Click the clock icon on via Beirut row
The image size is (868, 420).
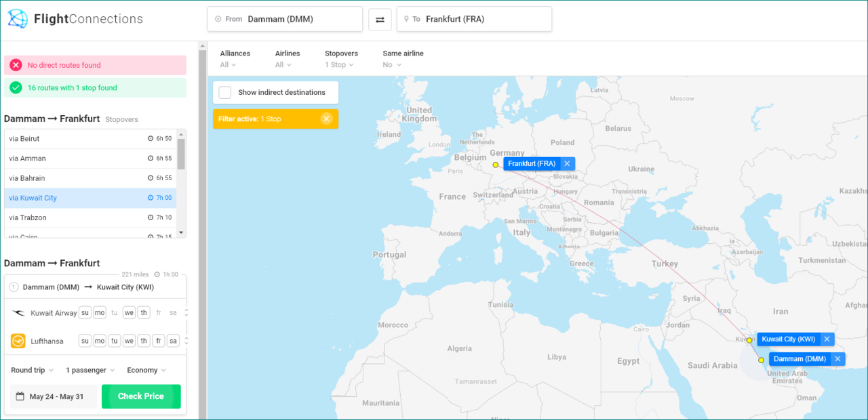tap(151, 139)
